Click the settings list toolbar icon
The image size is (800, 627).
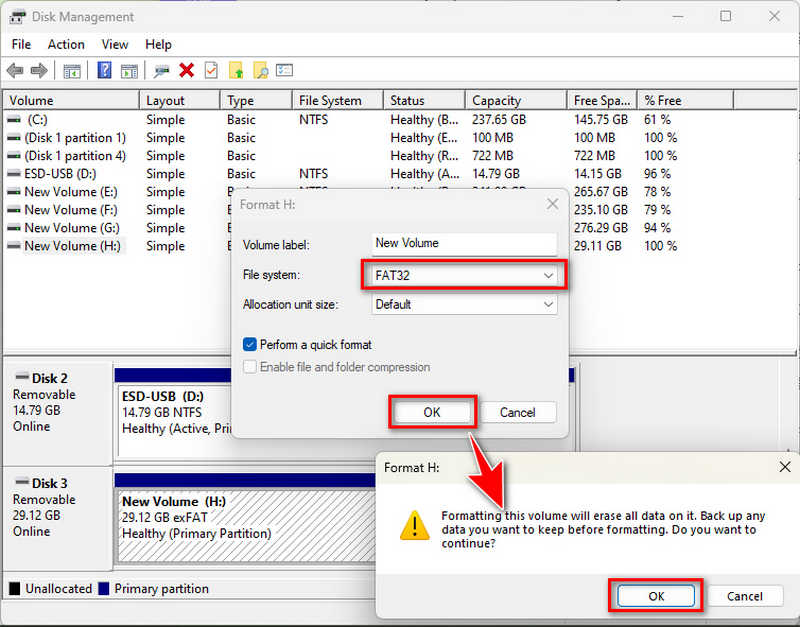coord(284,70)
